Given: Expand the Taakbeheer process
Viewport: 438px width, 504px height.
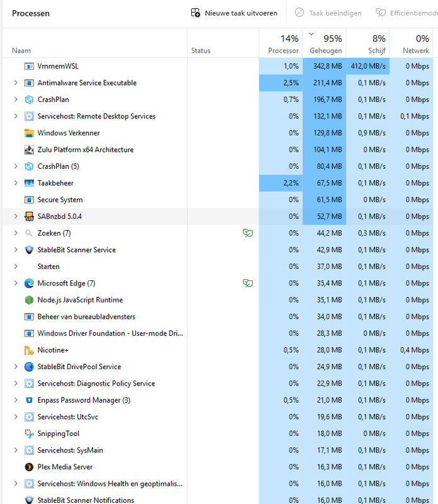Looking at the screenshot, I should (15, 183).
